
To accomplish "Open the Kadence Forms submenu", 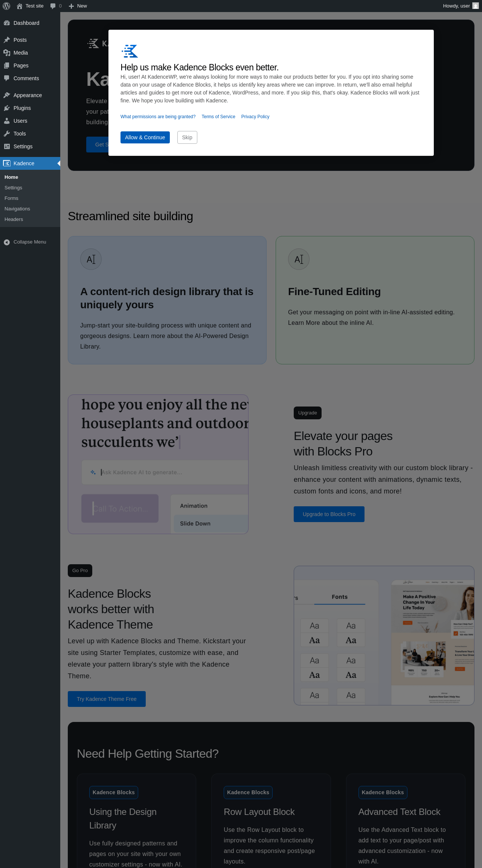I will click(30, 198).
